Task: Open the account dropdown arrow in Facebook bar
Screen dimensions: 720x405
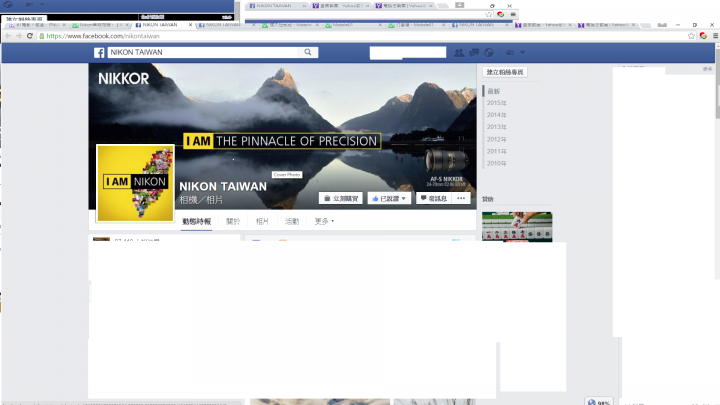Action: pyautogui.click(x=523, y=53)
